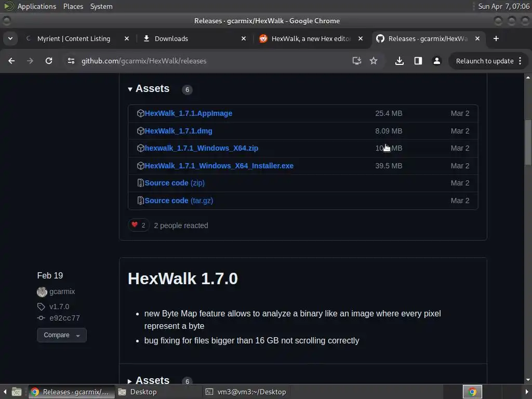Expand the 1.7.0 Assets section
Viewport: 532px width, 399px height.
coord(149,380)
